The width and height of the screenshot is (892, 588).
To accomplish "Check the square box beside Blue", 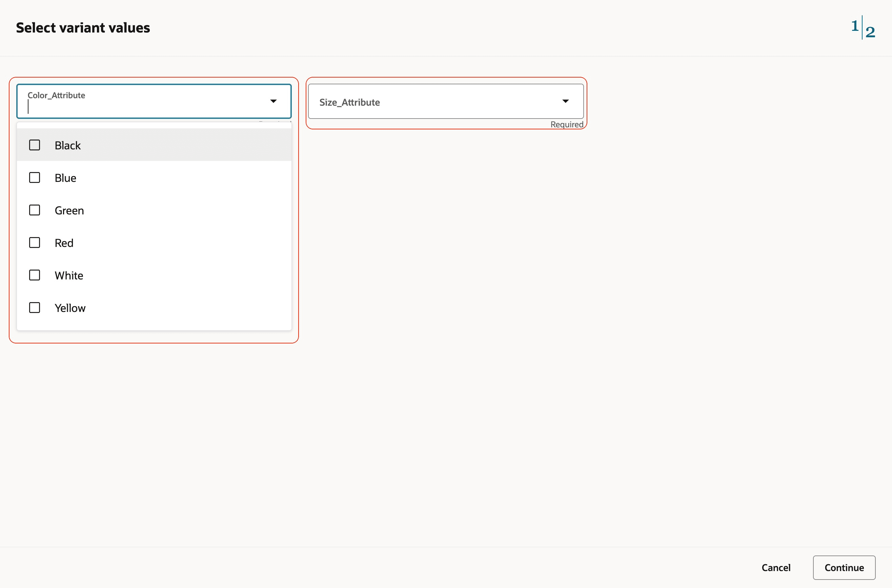I will (x=35, y=178).
